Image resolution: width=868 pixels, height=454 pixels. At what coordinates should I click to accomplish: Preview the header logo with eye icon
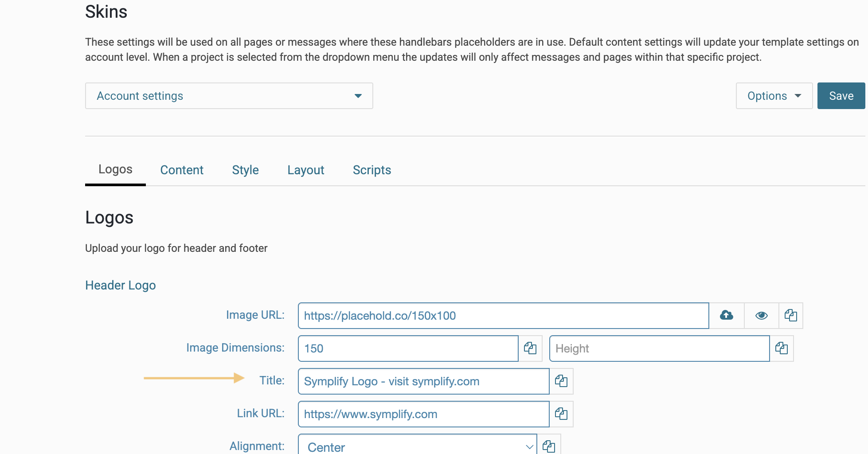[761, 315]
